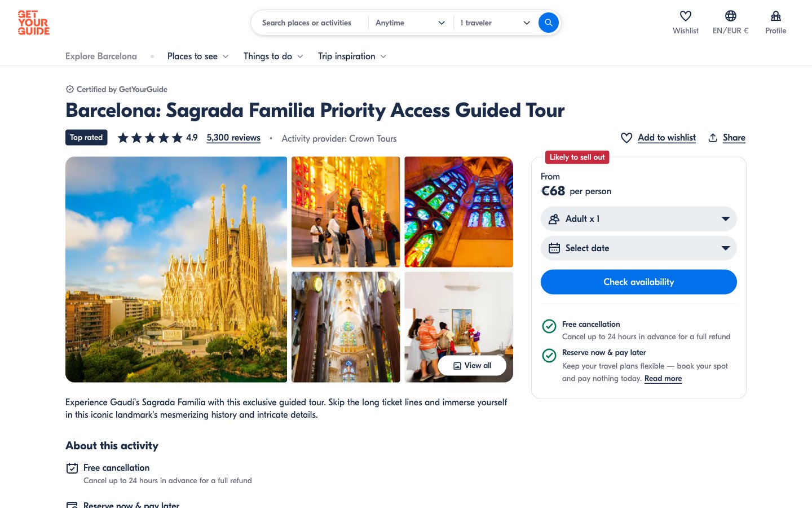Open the Places to see menu
The width and height of the screenshot is (812, 508).
(197, 56)
